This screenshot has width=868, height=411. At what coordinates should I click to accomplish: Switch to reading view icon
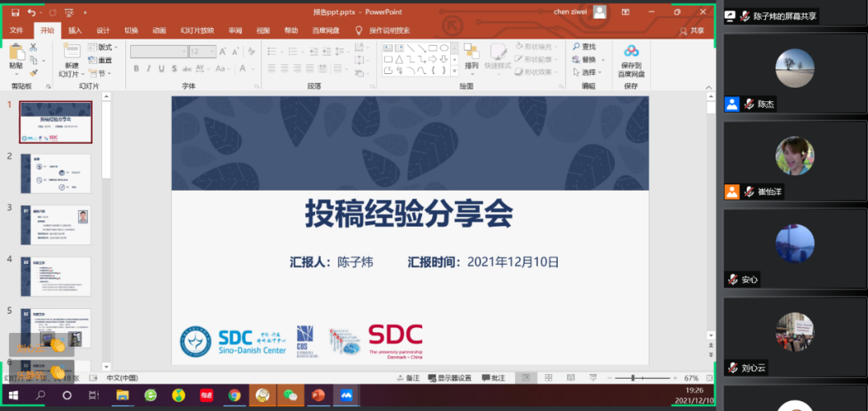point(571,378)
